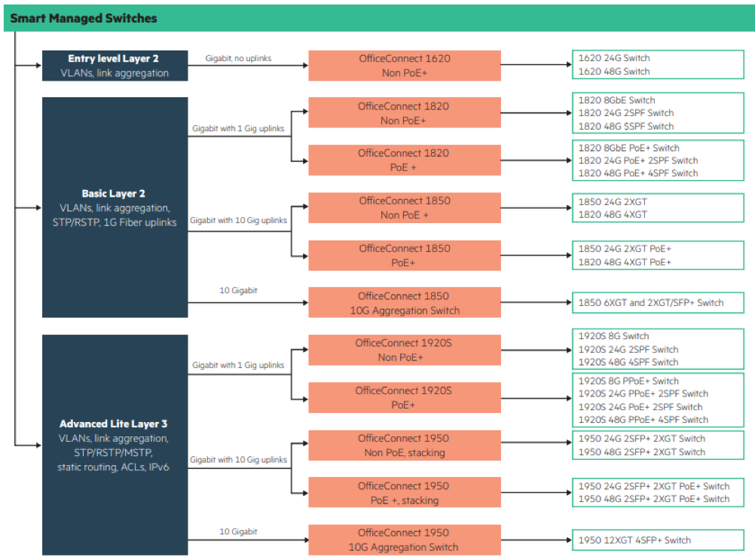Toggle the Advanced Lite Layer 3 box

[x=114, y=445]
